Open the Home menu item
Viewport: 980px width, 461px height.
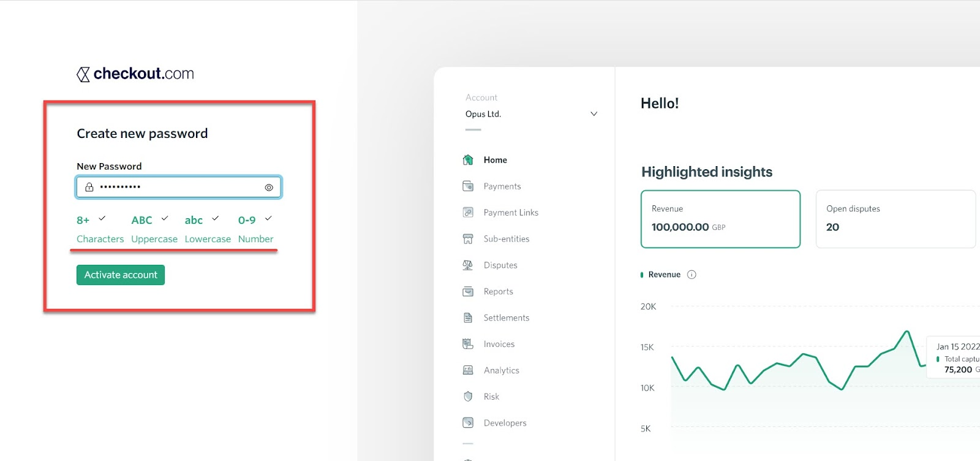click(x=495, y=160)
